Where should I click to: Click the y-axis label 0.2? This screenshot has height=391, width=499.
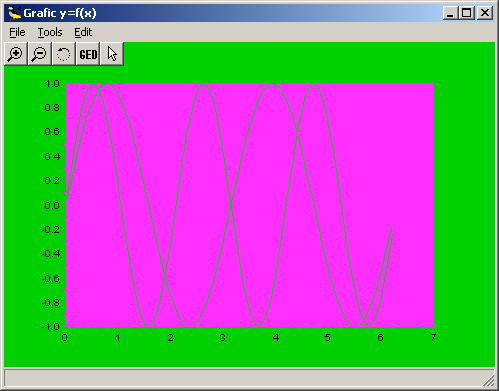coord(52,181)
